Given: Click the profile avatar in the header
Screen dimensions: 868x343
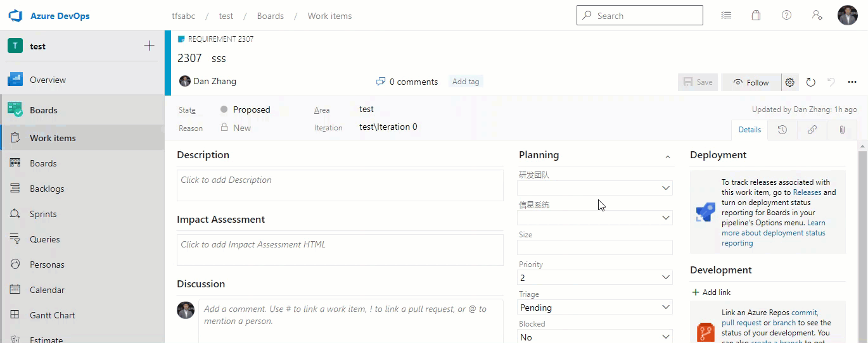Looking at the screenshot, I should (x=848, y=15).
